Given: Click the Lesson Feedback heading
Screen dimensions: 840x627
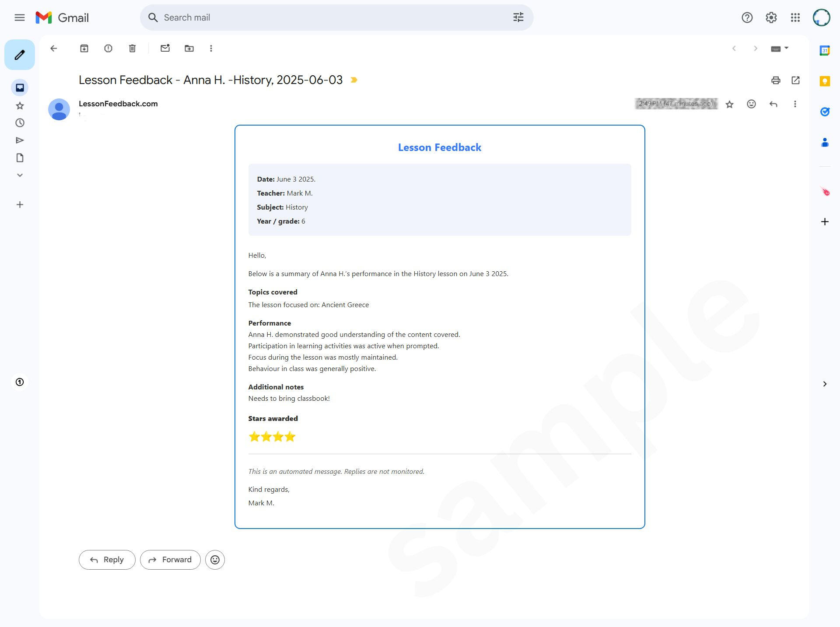Looking at the screenshot, I should (x=440, y=147).
